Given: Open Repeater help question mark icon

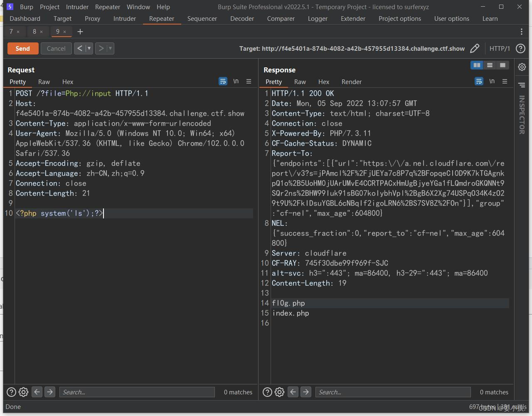Looking at the screenshot, I should click(520, 49).
